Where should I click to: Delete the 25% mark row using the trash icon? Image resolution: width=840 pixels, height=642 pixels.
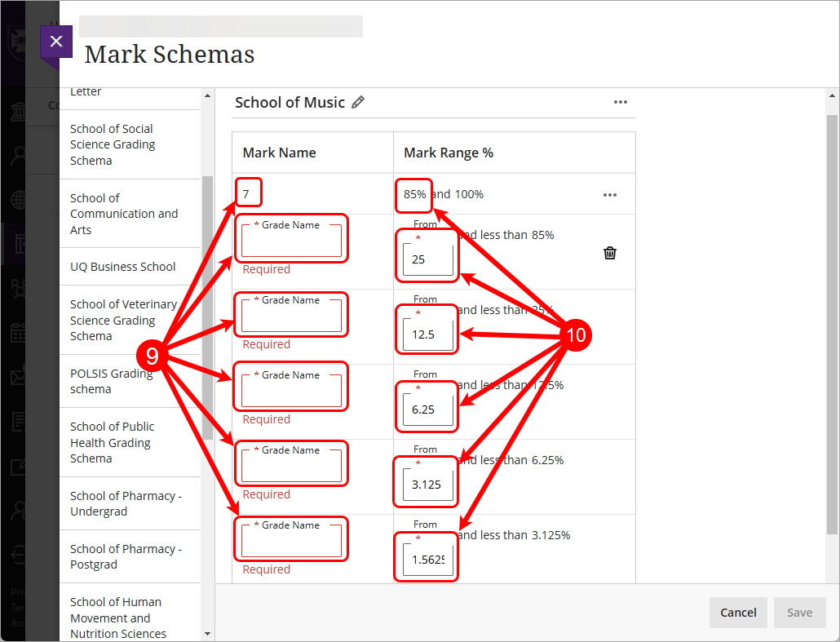pyautogui.click(x=609, y=252)
